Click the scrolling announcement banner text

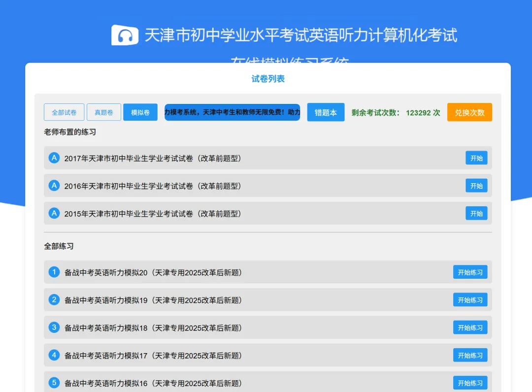click(x=232, y=112)
